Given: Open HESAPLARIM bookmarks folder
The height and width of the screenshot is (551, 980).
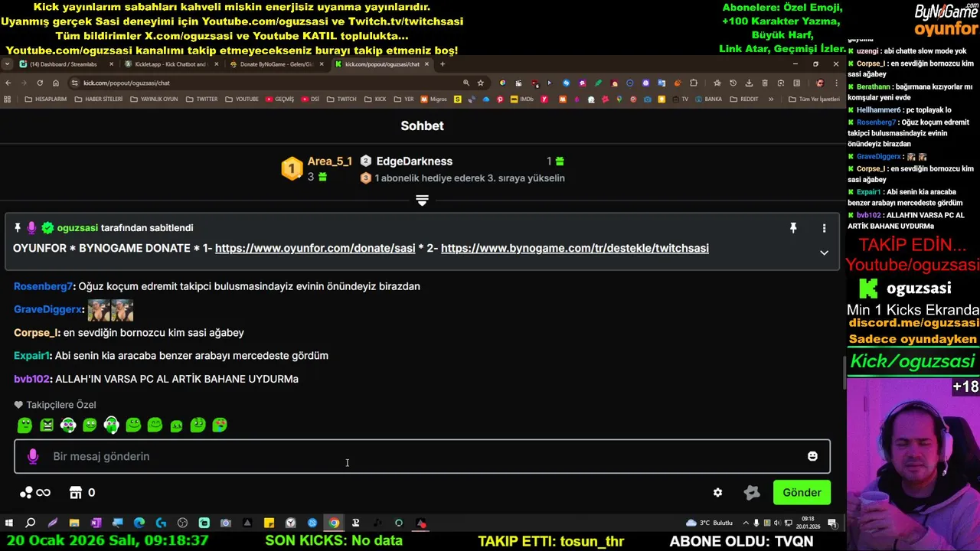Looking at the screenshot, I should pyautogui.click(x=45, y=99).
